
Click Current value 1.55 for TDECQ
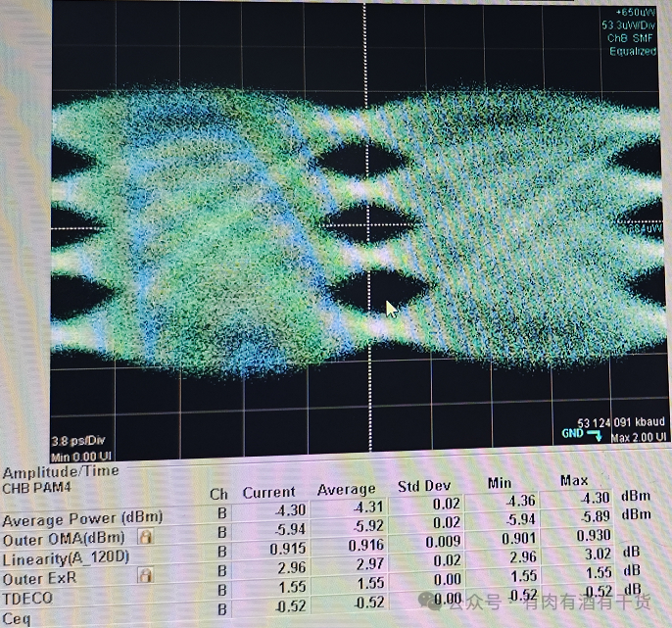pos(292,587)
